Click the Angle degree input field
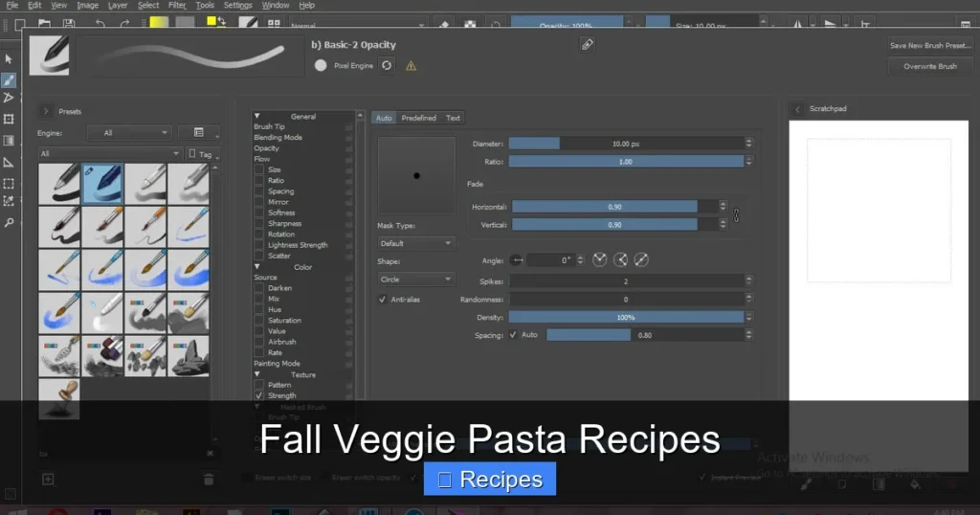This screenshot has width=980, height=515. coord(551,260)
